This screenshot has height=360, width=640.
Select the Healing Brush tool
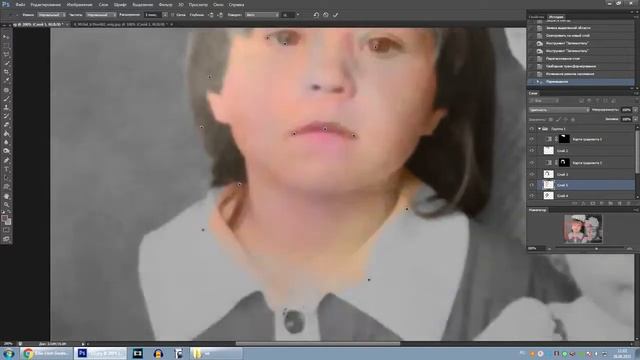pyautogui.click(x=6, y=90)
